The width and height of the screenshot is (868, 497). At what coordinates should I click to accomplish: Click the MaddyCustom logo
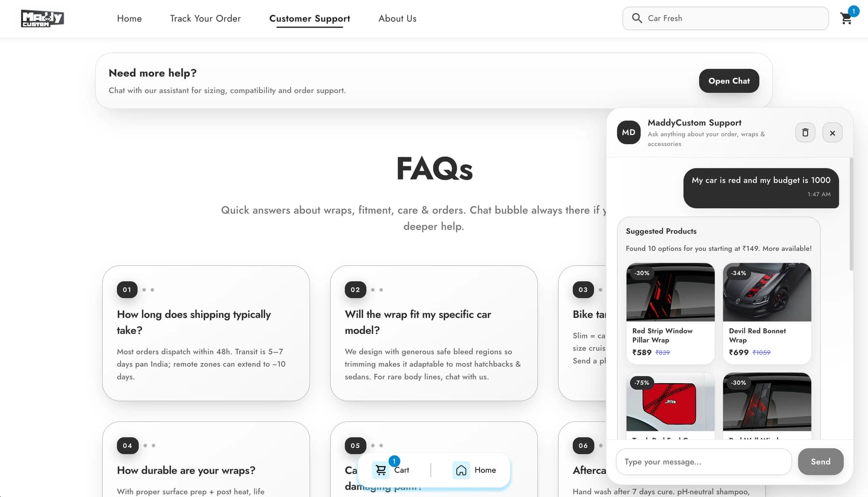tap(42, 18)
